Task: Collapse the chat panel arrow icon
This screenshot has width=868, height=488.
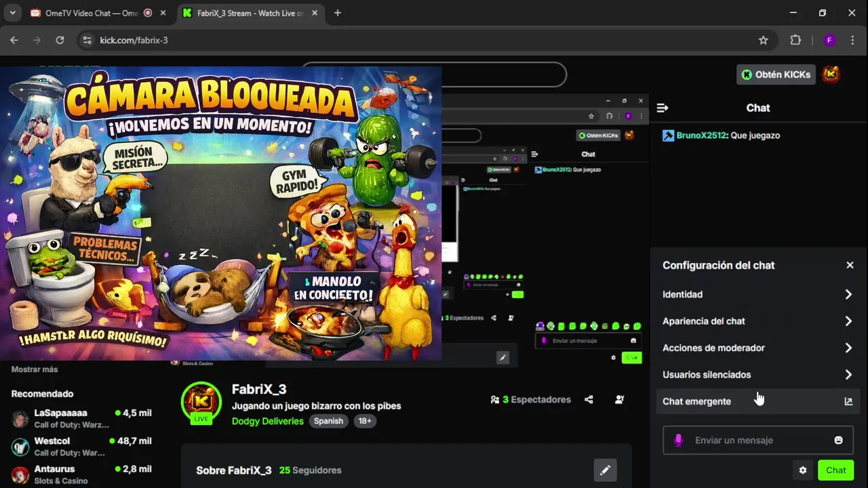Action: click(x=663, y=108)
